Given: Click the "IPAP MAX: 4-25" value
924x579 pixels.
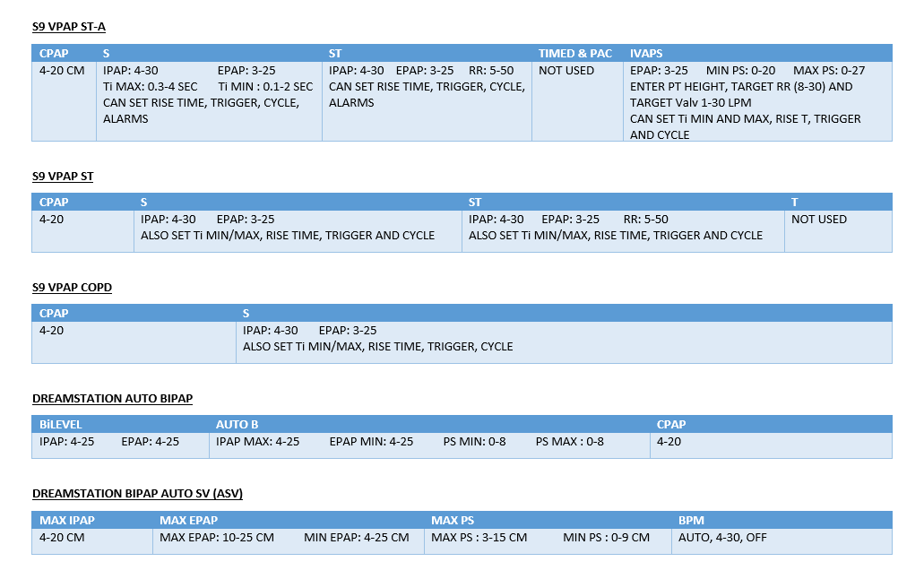Looking at the screenshot, I should [x=257, y=442].
